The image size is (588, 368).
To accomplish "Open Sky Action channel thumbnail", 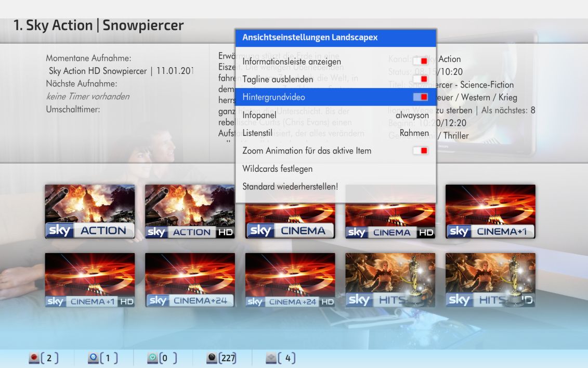I will pos(90,211).
